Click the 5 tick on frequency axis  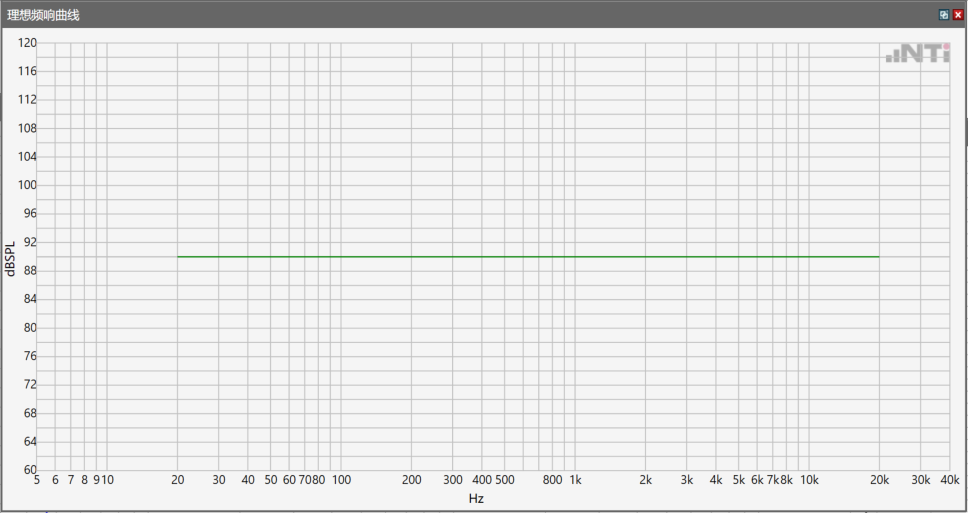pos(38,480)
